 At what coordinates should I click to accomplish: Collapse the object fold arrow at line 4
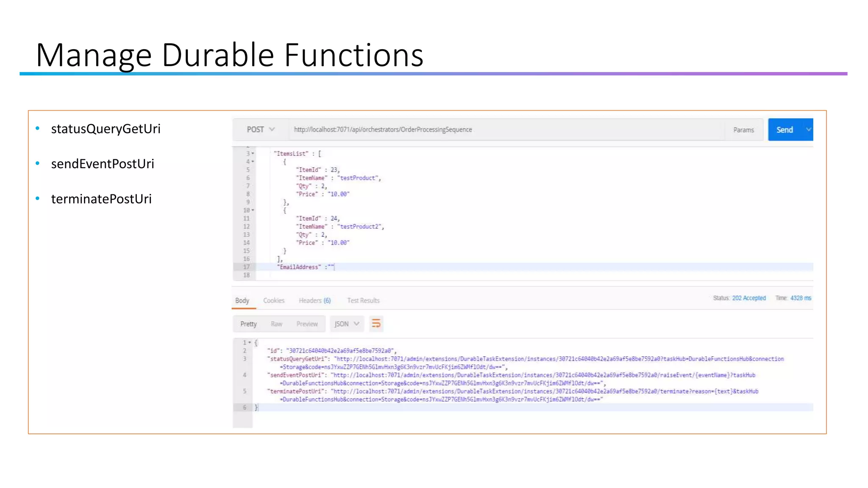[x=253, y=162]
